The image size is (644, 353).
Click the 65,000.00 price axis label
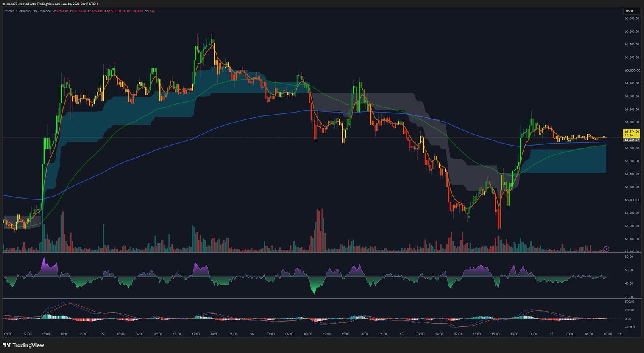tap(632, 70)
